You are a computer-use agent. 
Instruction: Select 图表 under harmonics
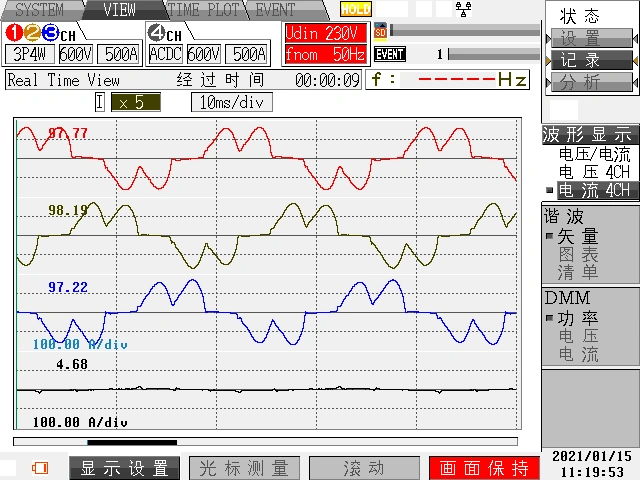point(578,254)
